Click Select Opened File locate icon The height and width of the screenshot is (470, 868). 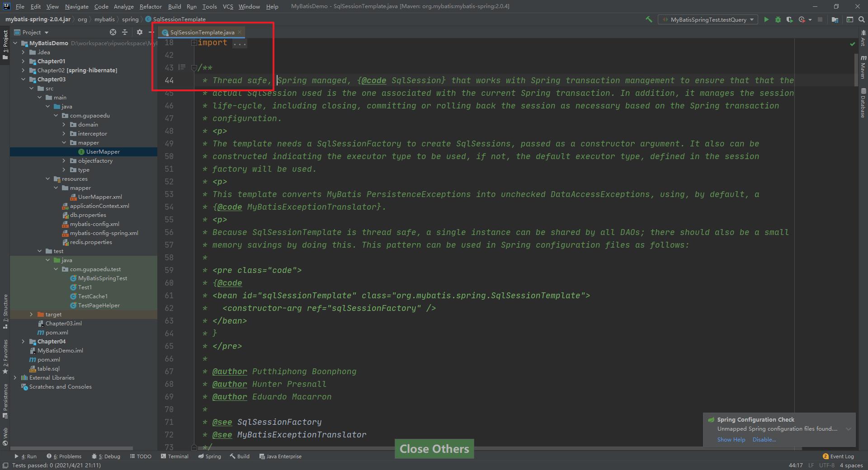113,32
